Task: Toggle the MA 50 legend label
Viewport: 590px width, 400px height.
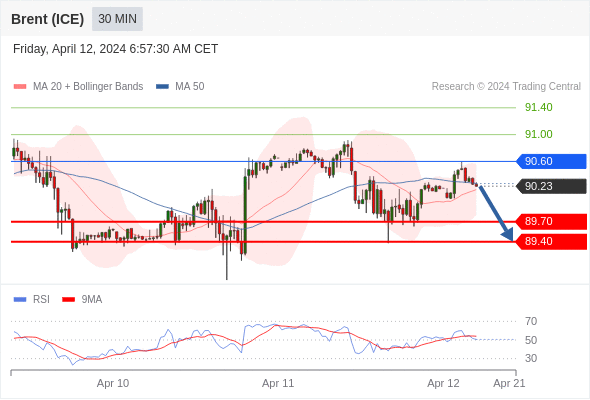Action: click(190, 87)
